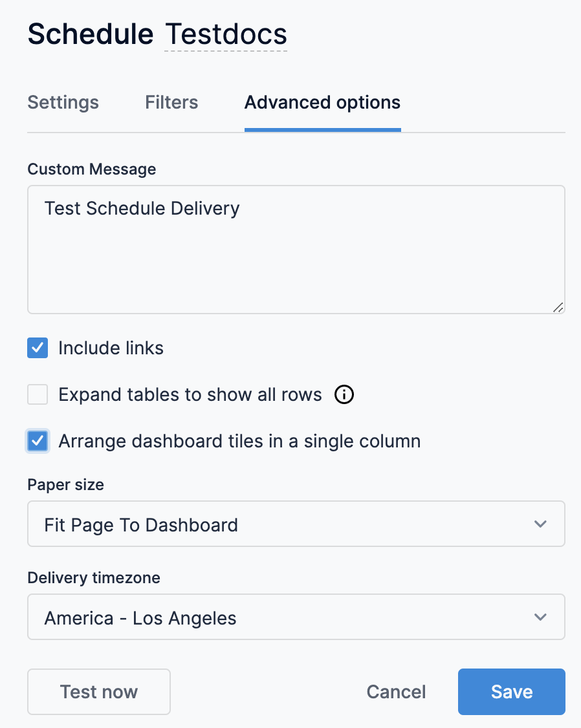
Task: Save the schedule
Action: pyautogui.click(x=511, y=692)
